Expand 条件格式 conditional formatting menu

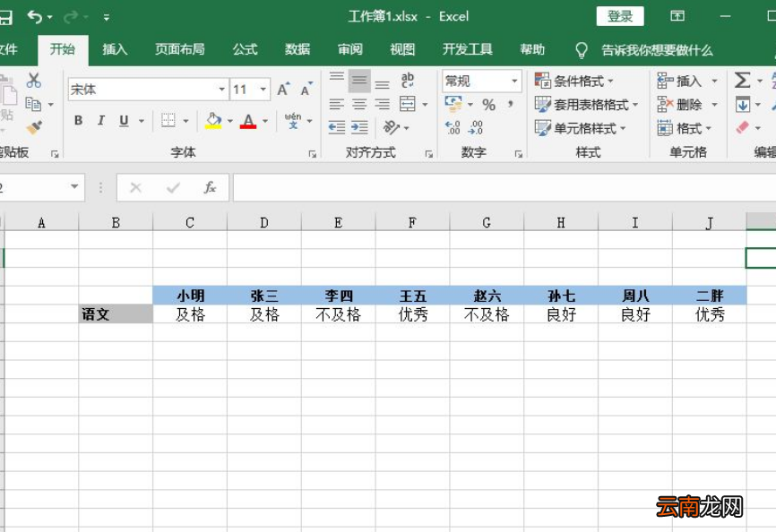click(x=574, y=81)
